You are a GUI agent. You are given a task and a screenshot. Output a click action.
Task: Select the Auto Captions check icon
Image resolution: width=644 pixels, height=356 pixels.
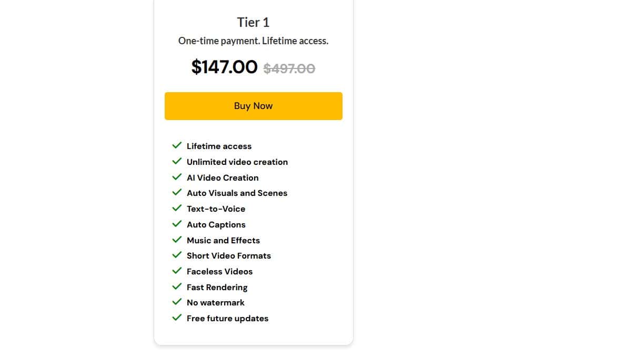click(177, 224)
